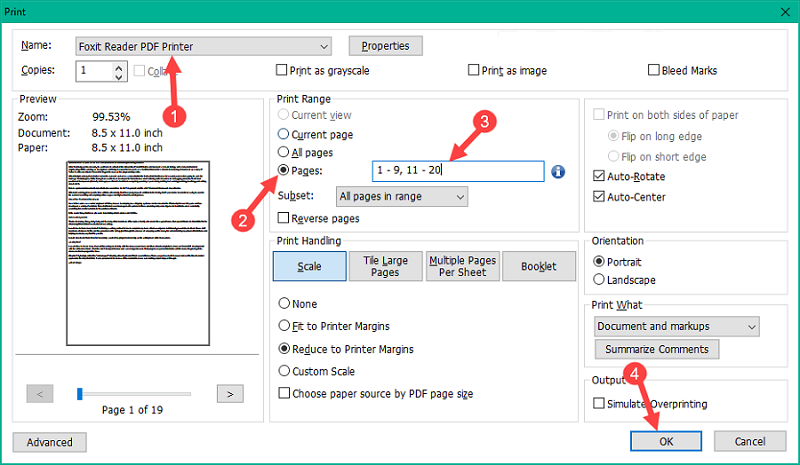
Task: Click the blue info icon beside Pages field
Action: pos(558,171)
